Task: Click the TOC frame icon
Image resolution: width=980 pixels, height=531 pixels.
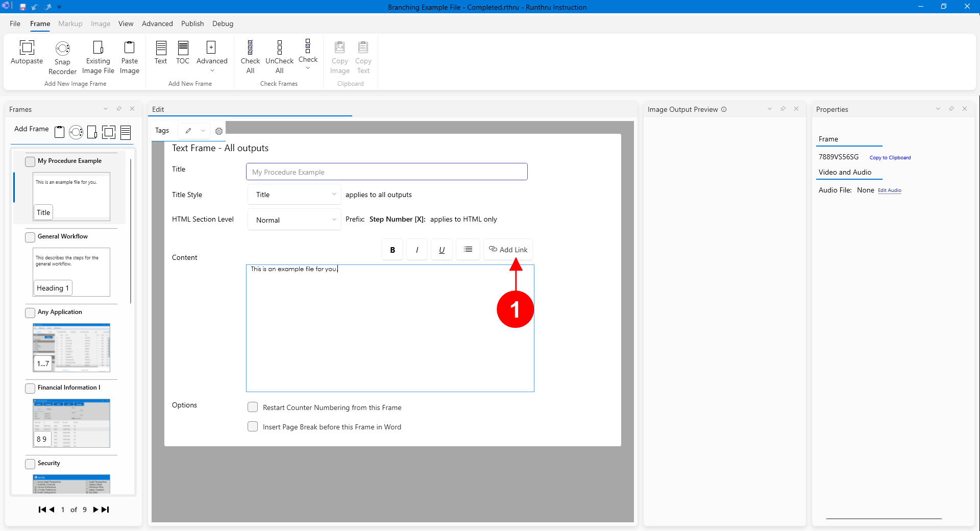Action: point(183,48)
